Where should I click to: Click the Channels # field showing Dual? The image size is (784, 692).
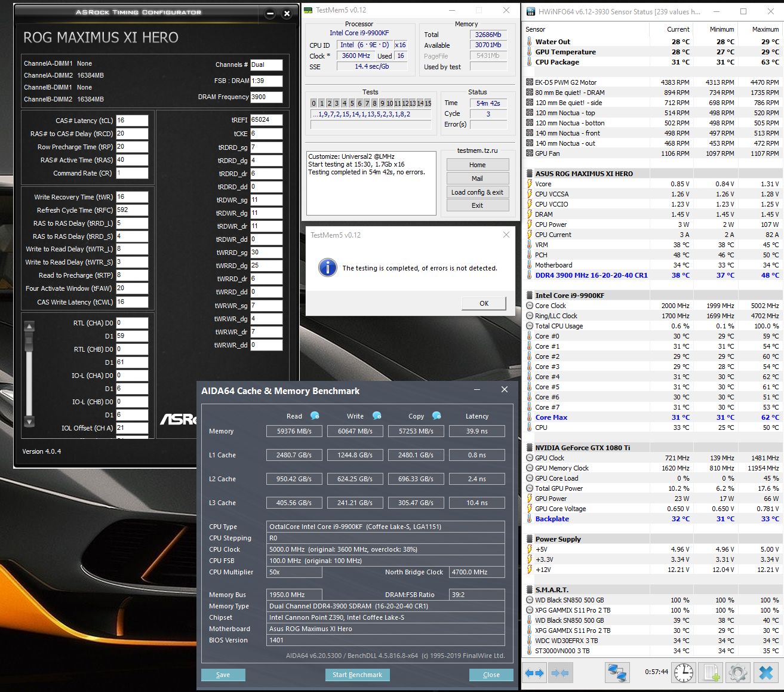point(266,64)
